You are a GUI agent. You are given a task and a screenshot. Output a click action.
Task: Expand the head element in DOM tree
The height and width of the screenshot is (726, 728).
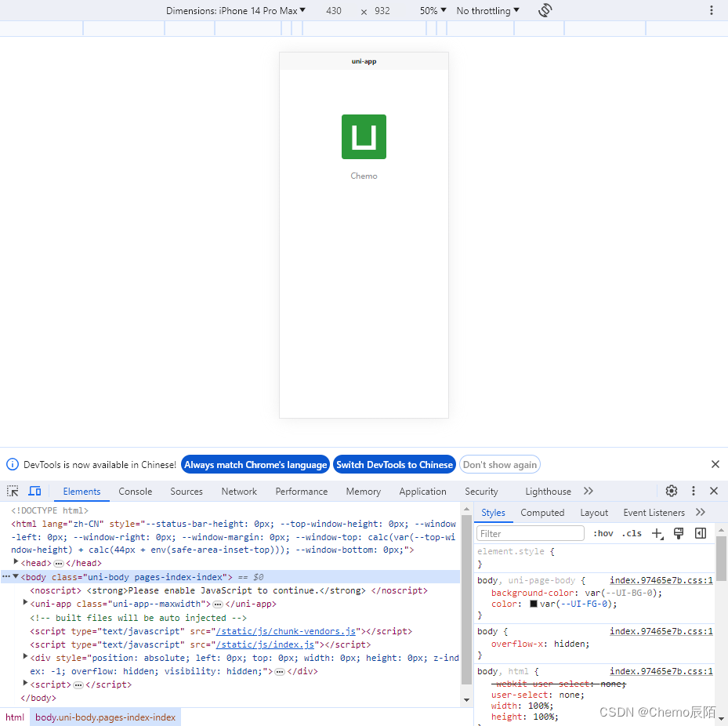point(16,562)
